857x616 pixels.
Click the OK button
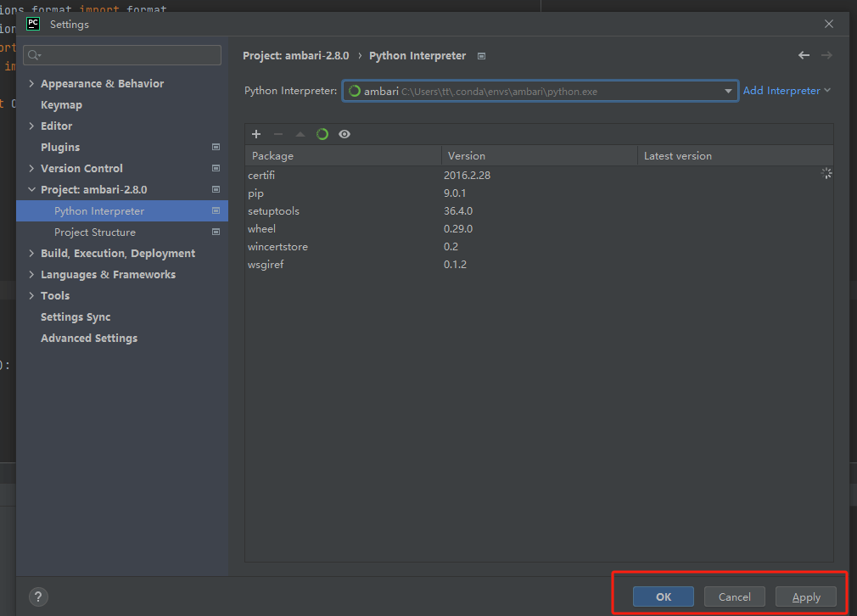(664, 596)
